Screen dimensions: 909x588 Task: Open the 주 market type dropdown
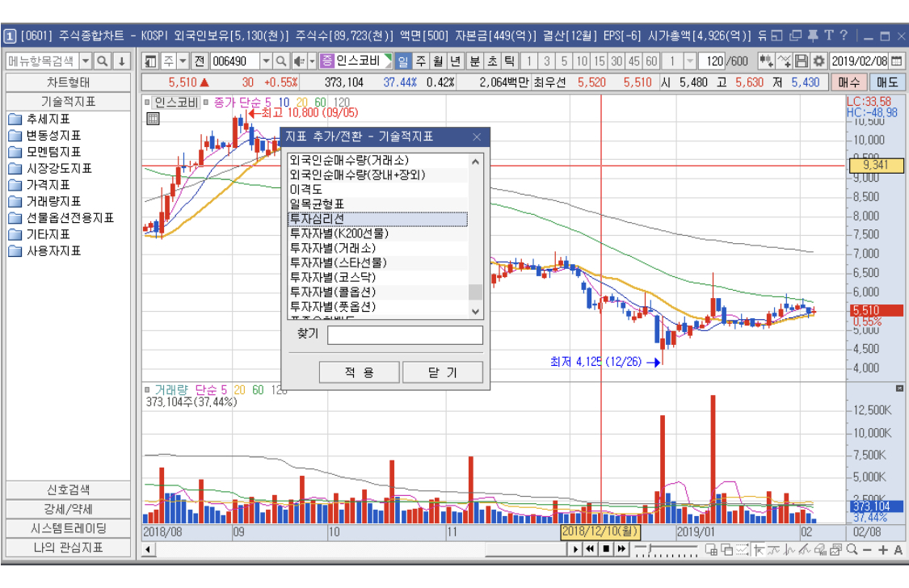pos(182,61)
